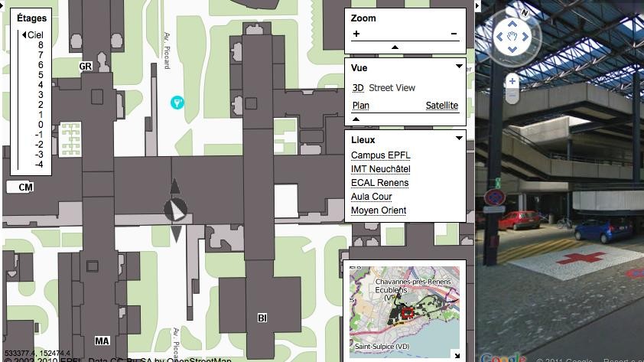Image resolution: width=644 pixels, height=362 pixels.
Task: Switch map to Satellite view
Action: tap(441, 106)
